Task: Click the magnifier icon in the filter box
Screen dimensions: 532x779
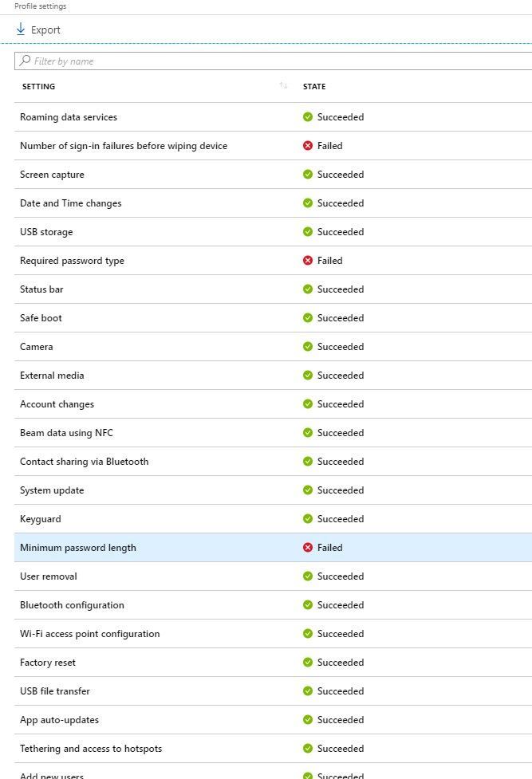Action: tap(25, 60)
